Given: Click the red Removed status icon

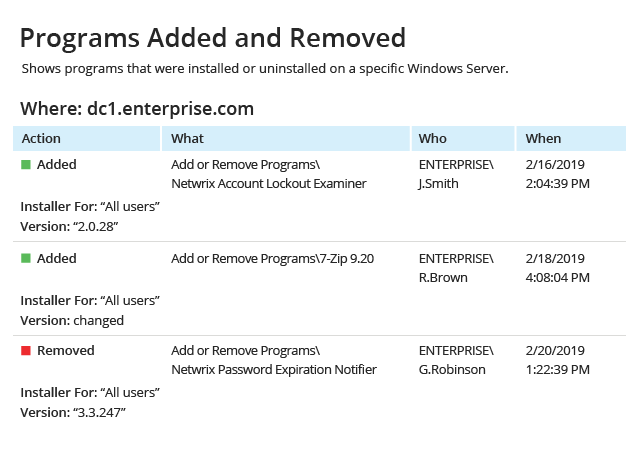Looking at the screenshot, I should (26, 350).
